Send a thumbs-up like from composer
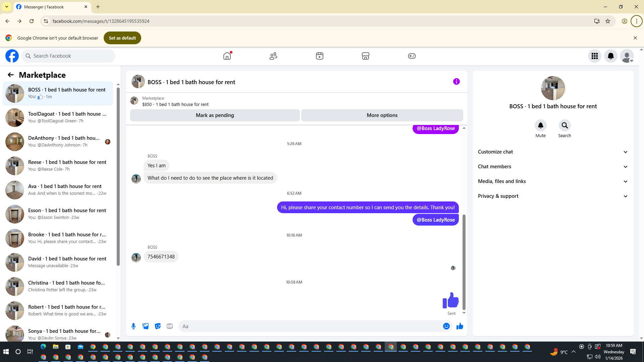The width and height of the screenshot is (644, 362). tap(460, 326)
